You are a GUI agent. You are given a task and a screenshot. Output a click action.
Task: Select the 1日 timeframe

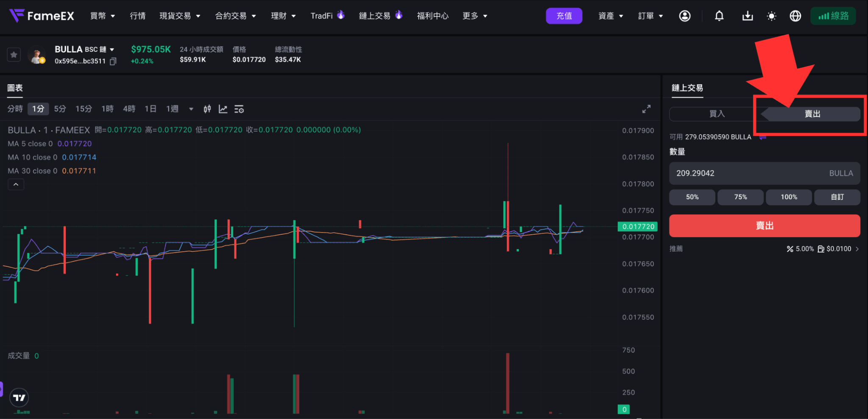click(150, 109)
